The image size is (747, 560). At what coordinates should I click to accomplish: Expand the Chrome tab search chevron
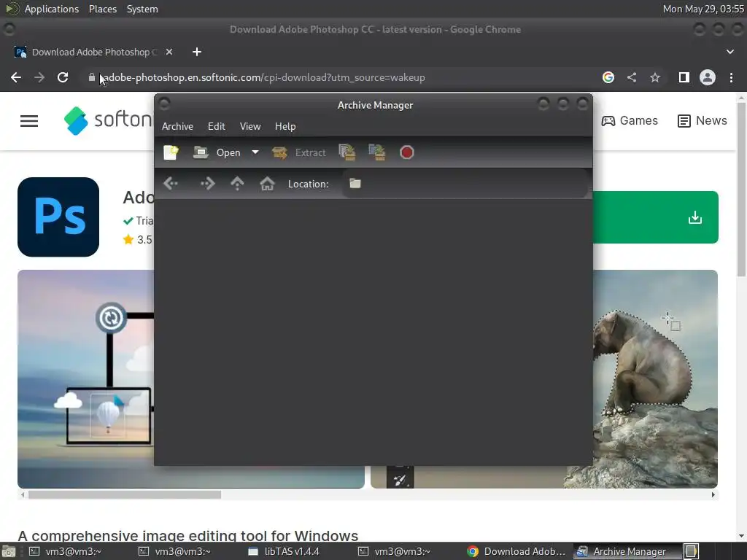click(x=729, y=52)
